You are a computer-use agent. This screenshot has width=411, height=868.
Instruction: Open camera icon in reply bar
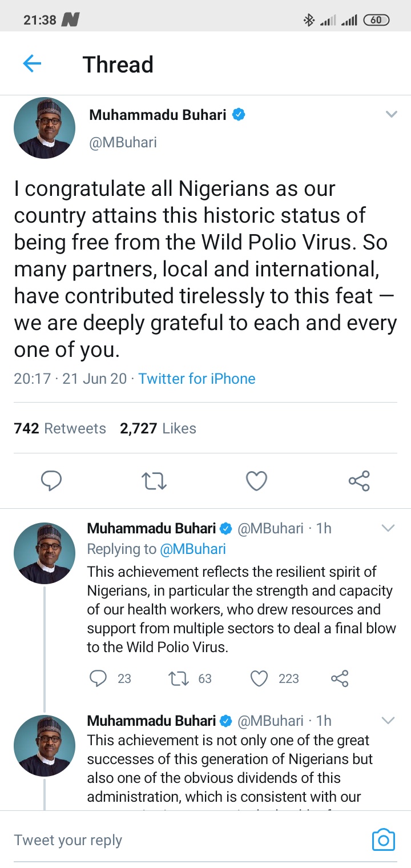[x=383, y=840]
